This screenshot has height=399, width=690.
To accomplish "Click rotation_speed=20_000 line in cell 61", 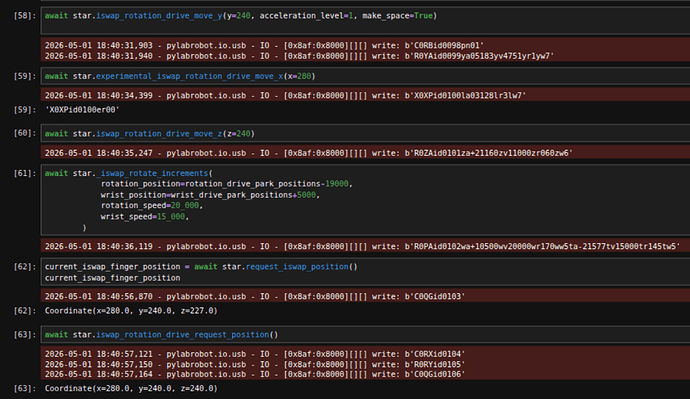I will (152, 205).
